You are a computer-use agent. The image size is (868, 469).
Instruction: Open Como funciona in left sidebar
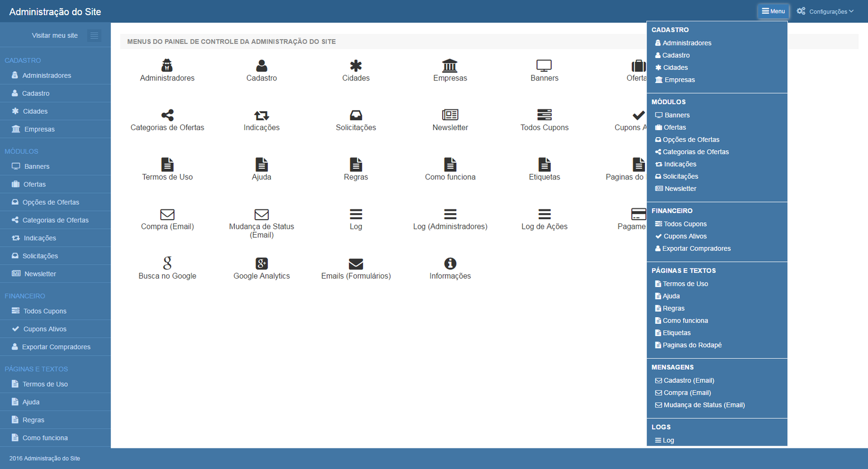tap(55, 438)
